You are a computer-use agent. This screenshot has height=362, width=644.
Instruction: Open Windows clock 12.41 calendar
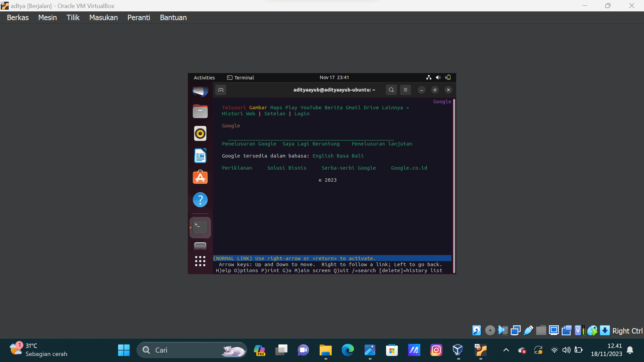tap(606, 350)
